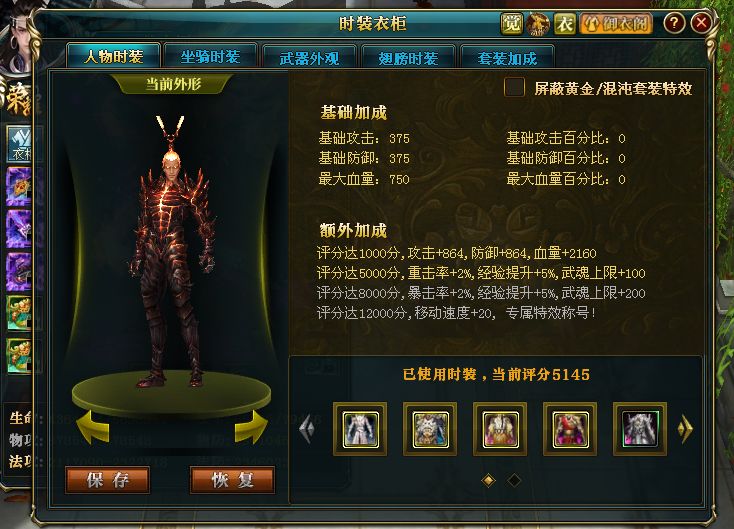Switch to 坐骑时装 tab

[211, 57]
